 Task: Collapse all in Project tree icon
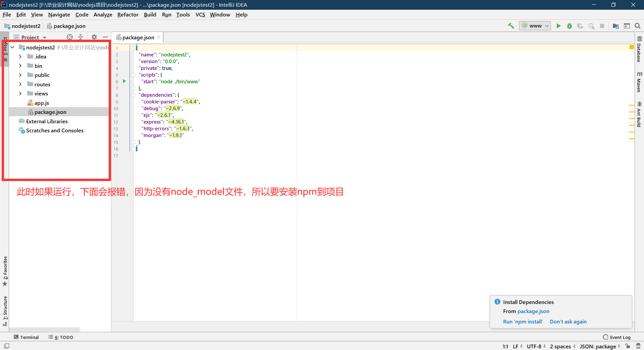coord(81,37)
